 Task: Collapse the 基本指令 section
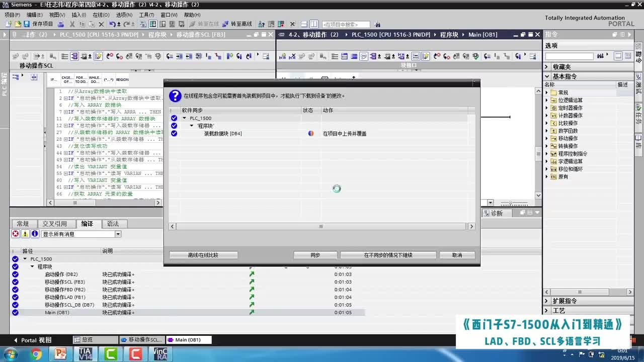[x=547, y=76]
